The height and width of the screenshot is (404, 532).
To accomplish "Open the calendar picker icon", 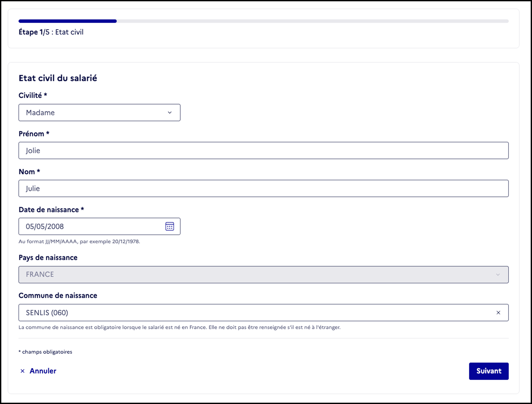I will click(170, 226).
